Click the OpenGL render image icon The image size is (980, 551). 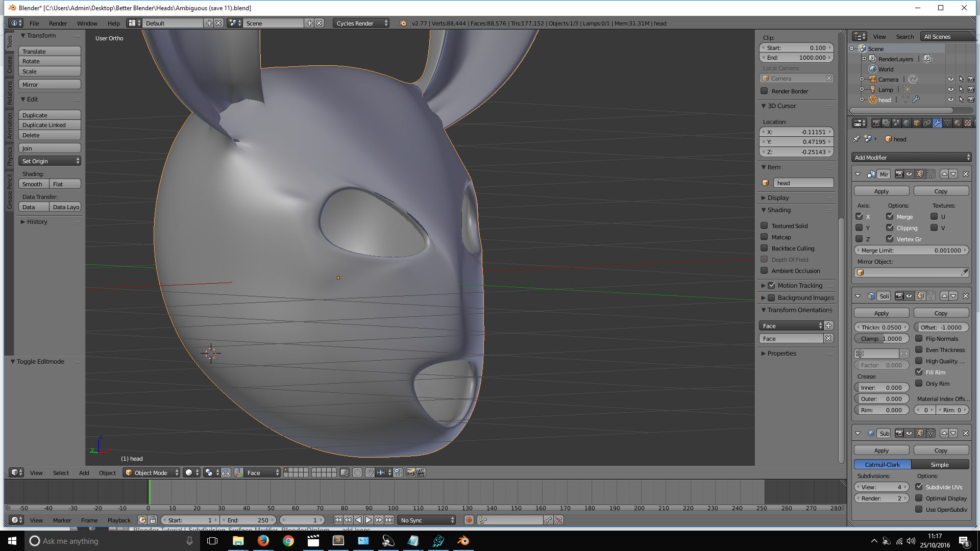410,472
